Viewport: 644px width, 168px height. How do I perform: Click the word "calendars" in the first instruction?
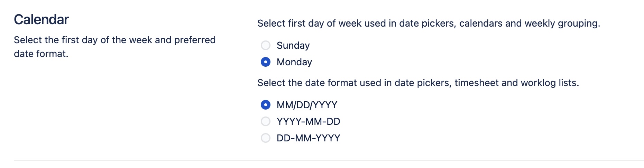(481, 24)
